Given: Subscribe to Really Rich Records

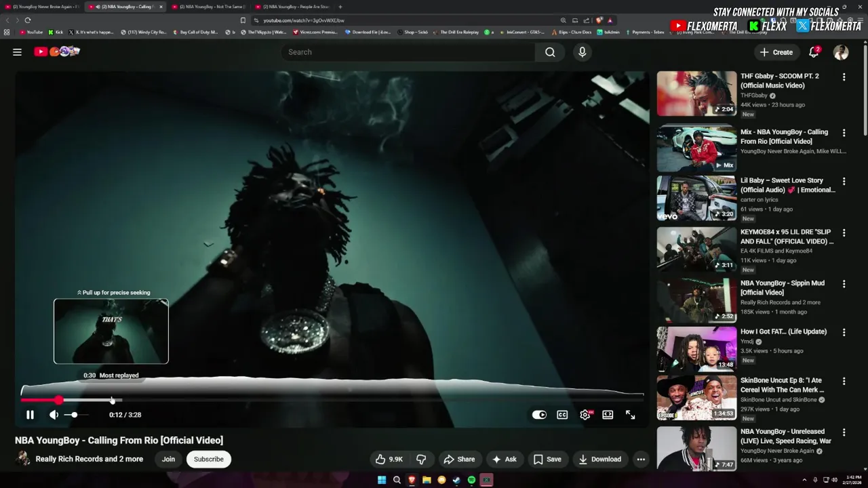Looking at the screenshot, I should tap(208, 459).
